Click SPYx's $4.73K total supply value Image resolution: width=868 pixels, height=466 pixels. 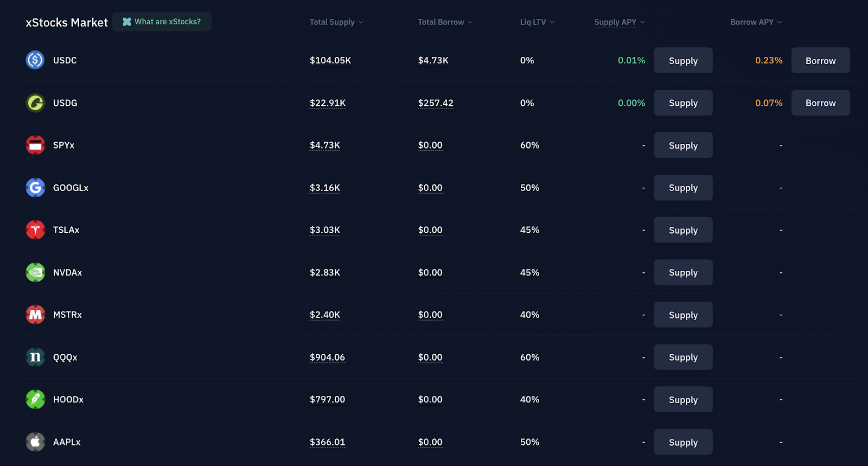[x=325, y=145]
